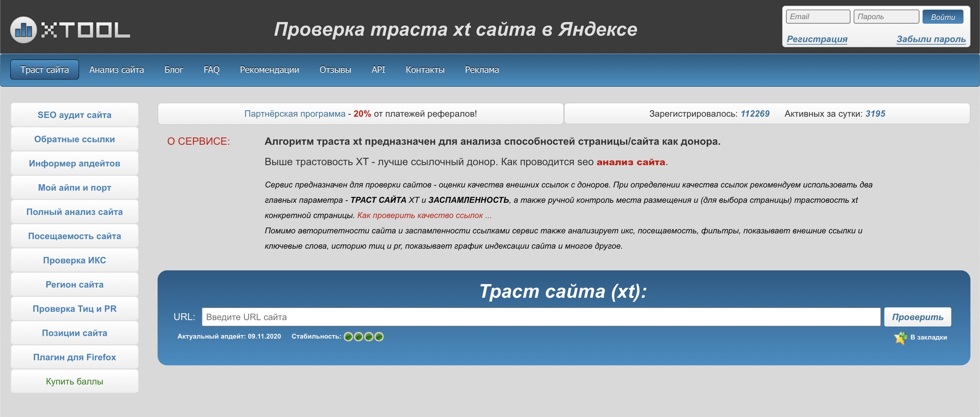
Task: Open Плагин для Firefox in the sidebar
Action: pyautogui.click(x=74, y=357)
